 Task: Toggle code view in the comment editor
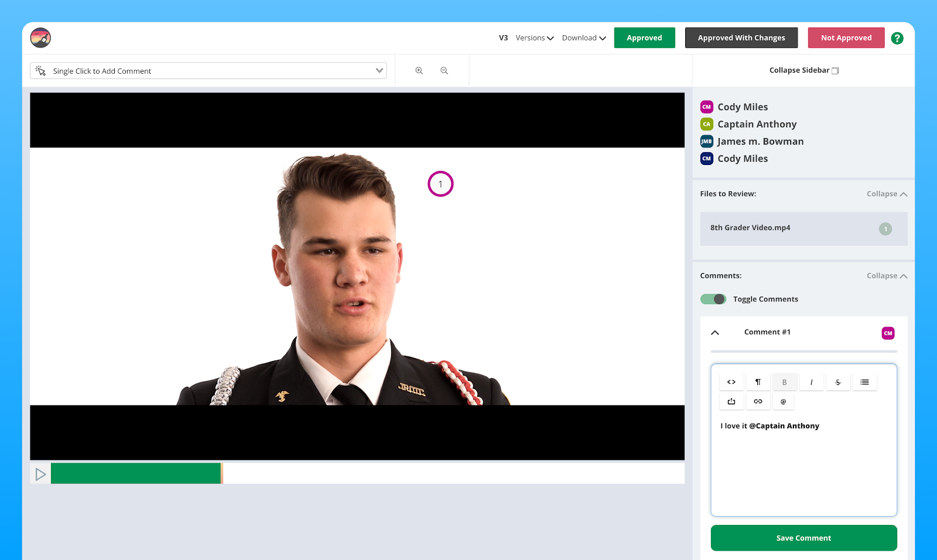tap(731, 382)
